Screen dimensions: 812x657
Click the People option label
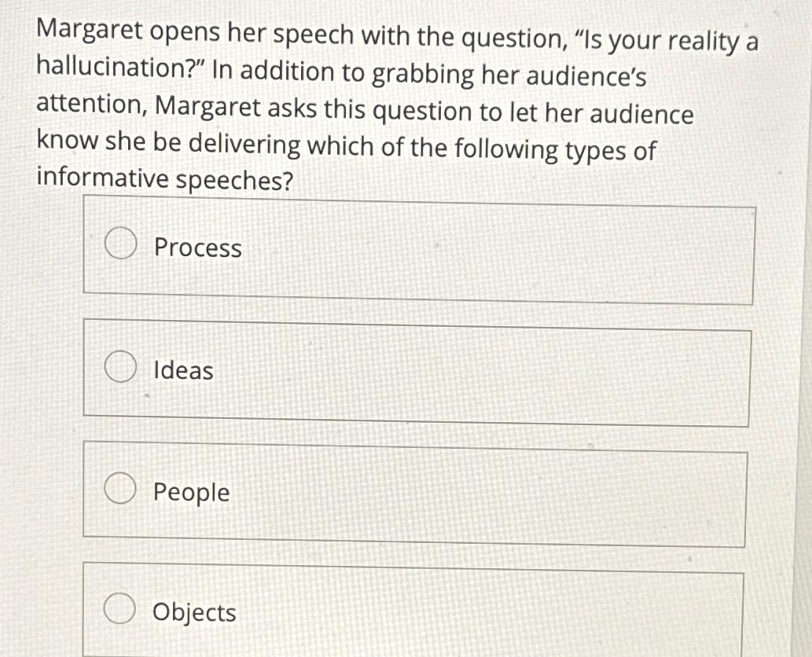(190, 494)
